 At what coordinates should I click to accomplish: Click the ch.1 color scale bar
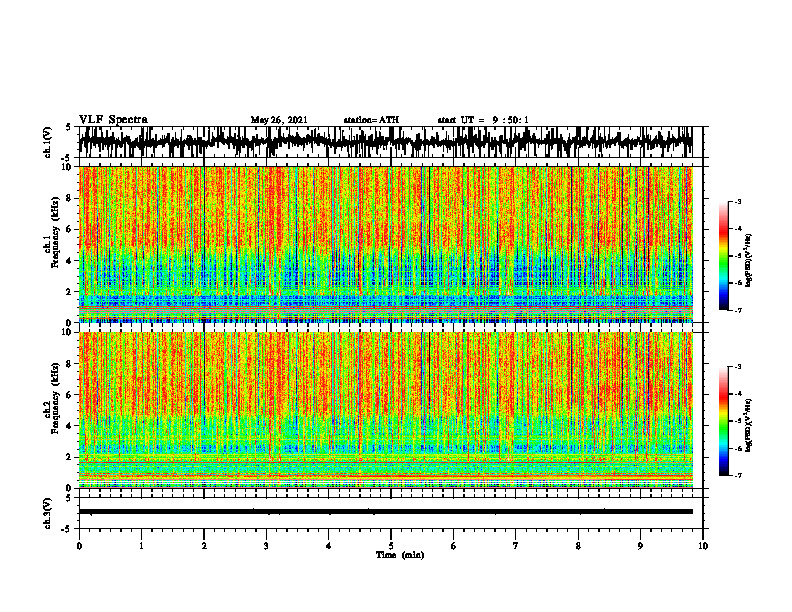click(724, 256)
